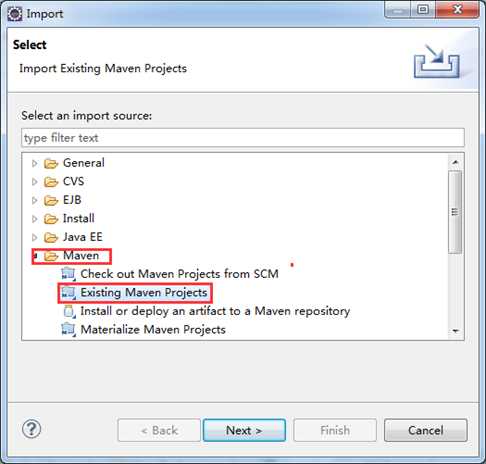Click the Materialize Maven Projects icon
The image size is (486, 464).
coord(69,330)
